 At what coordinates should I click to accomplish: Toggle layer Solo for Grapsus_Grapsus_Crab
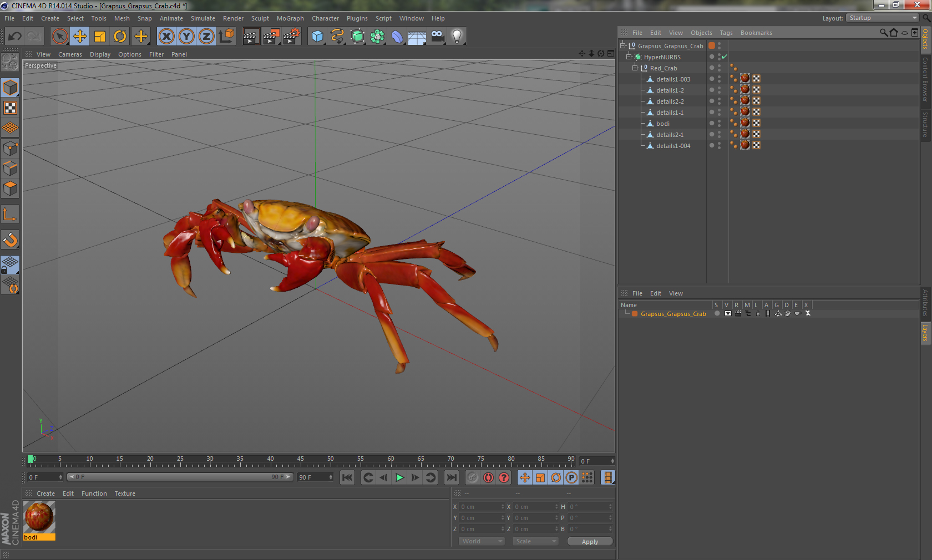717,313
